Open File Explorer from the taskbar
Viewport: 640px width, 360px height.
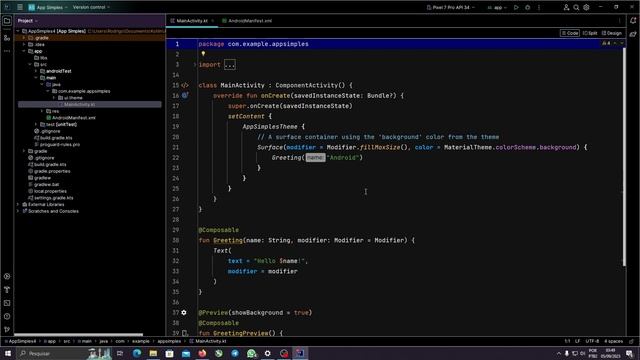click(x=153, y=353)
